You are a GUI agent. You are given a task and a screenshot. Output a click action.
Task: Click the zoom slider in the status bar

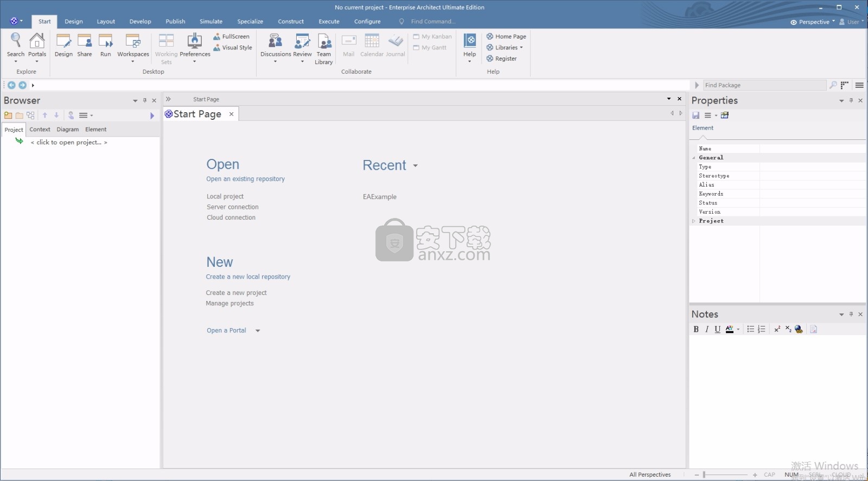click(725, 475)
